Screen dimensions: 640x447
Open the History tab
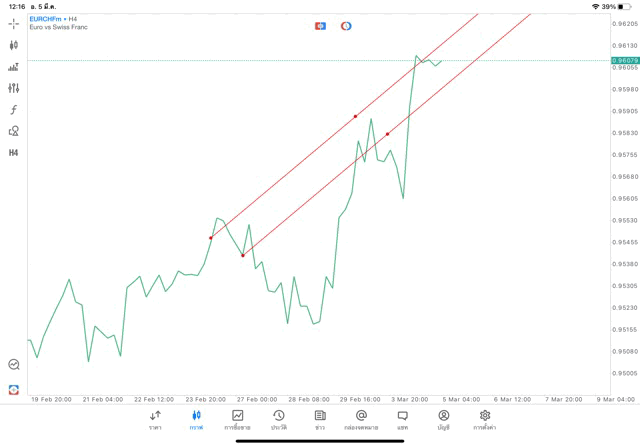point(279,419)
